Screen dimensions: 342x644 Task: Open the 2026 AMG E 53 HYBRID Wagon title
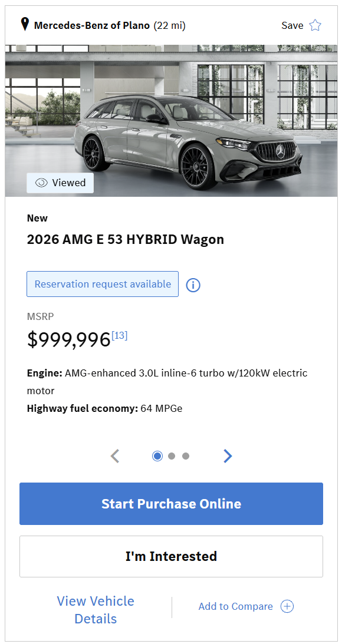(126, 239)
